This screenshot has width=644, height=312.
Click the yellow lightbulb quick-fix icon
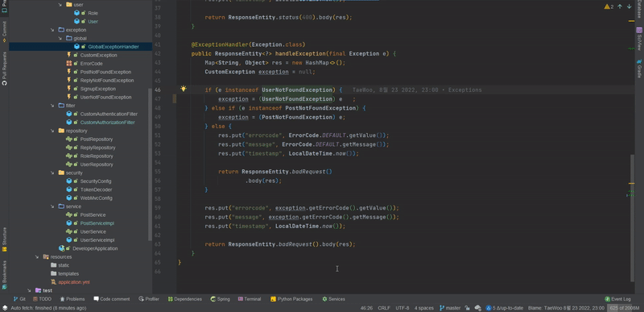(x=184, y=89)
